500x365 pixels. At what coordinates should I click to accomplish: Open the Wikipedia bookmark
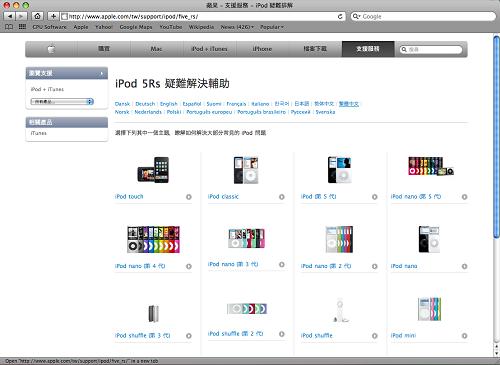[201, 27]
